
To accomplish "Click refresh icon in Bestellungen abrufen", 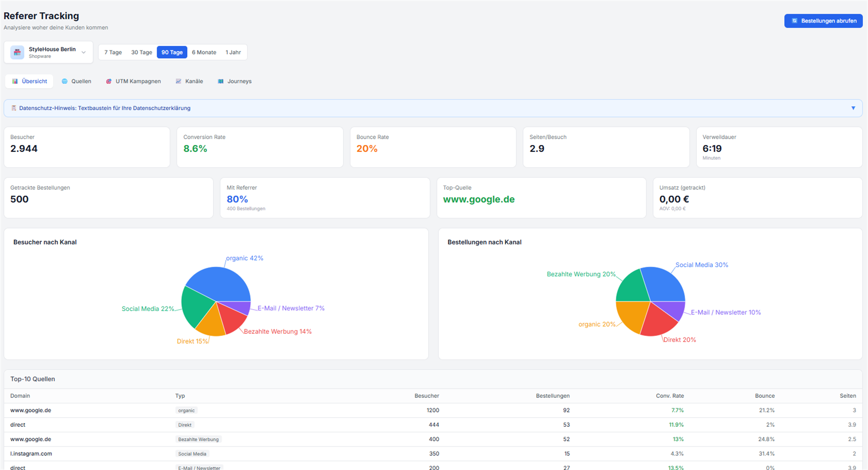I will 795,21.
